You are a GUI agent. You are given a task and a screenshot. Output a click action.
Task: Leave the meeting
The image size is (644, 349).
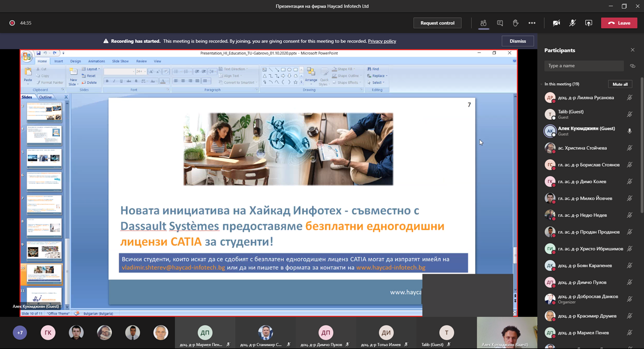point(619,23)
